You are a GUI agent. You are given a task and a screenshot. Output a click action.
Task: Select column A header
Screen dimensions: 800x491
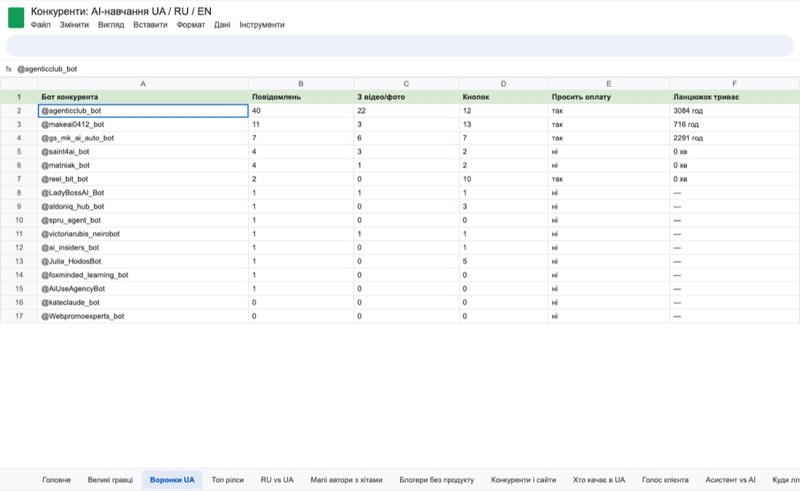point(143,84)
